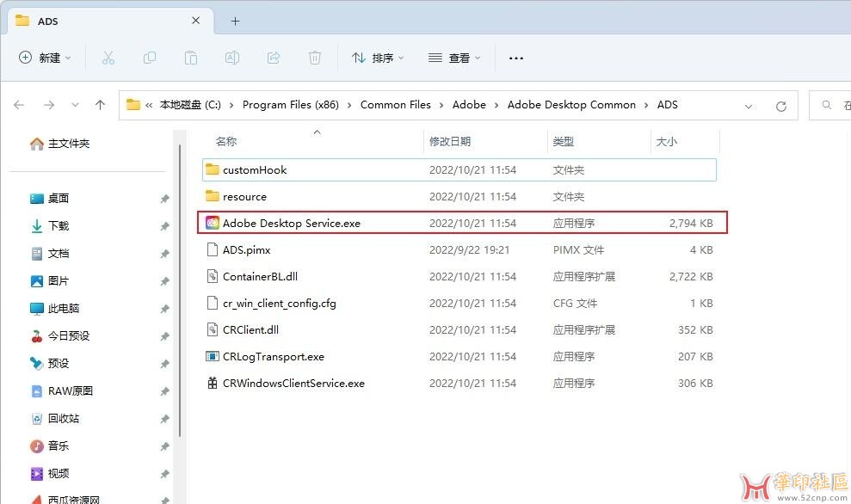851x504 pixels.
Task: Open RAW原图 folder in sidebar
Action: pyautogui.click(x=61, y=391)
